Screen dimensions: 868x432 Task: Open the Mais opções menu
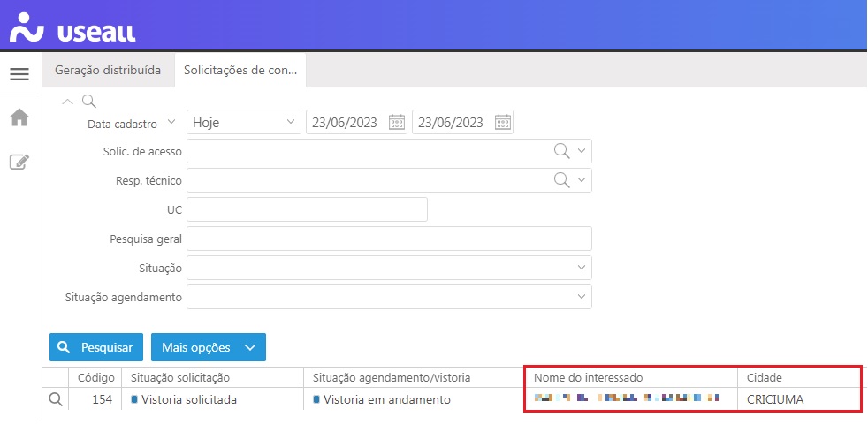209,347
